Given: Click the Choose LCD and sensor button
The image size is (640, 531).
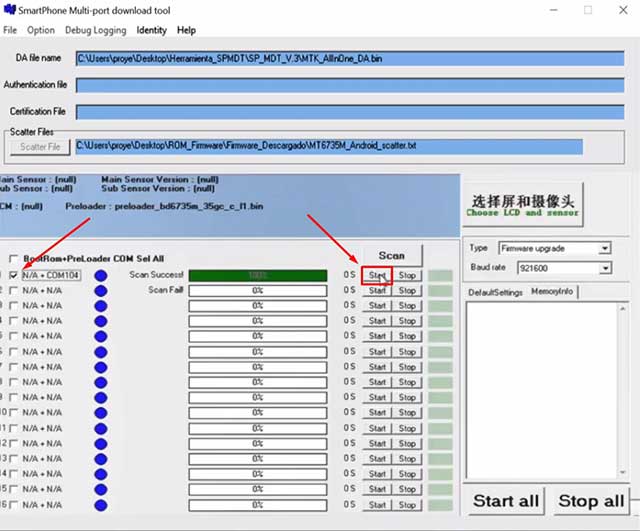Looking at the screenshot, I should point(522,205).
